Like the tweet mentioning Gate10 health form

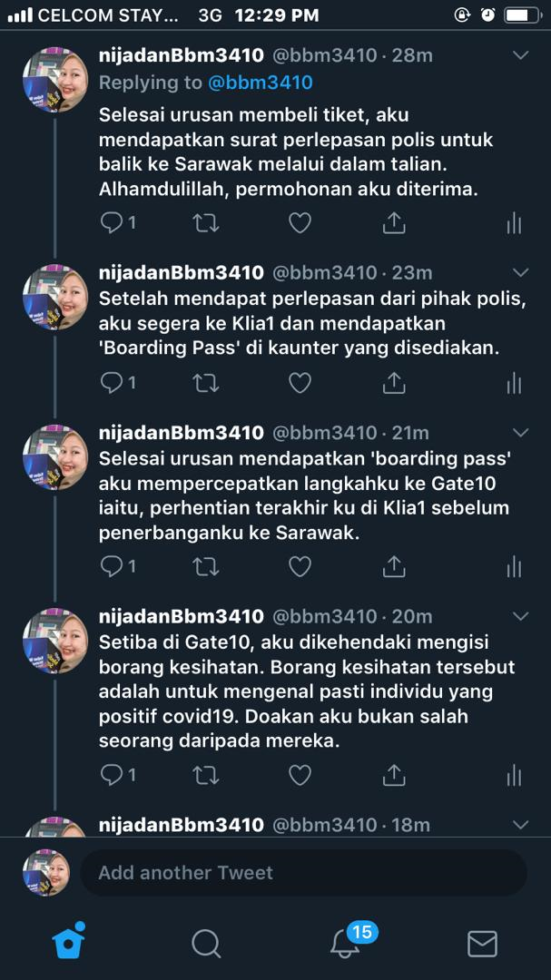(x=300, y=776)
